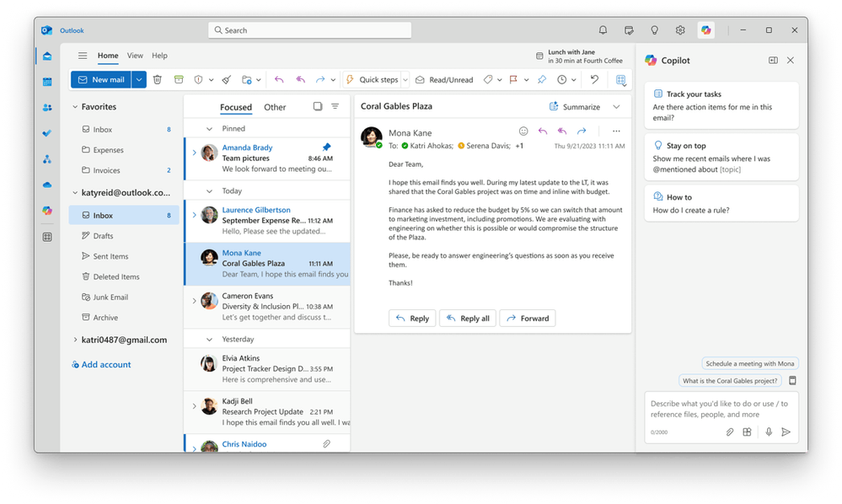Open the Calendar from the left rail
The image size is (842, 504).
[x=47, y=81]
